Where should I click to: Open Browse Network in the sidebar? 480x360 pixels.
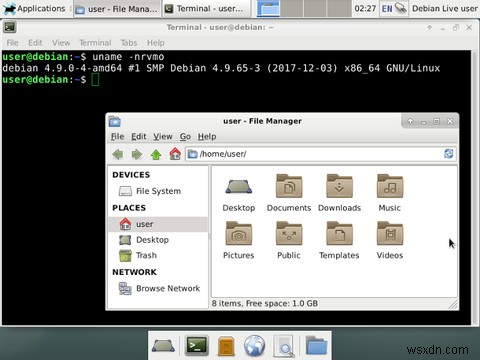coord(158,288)
